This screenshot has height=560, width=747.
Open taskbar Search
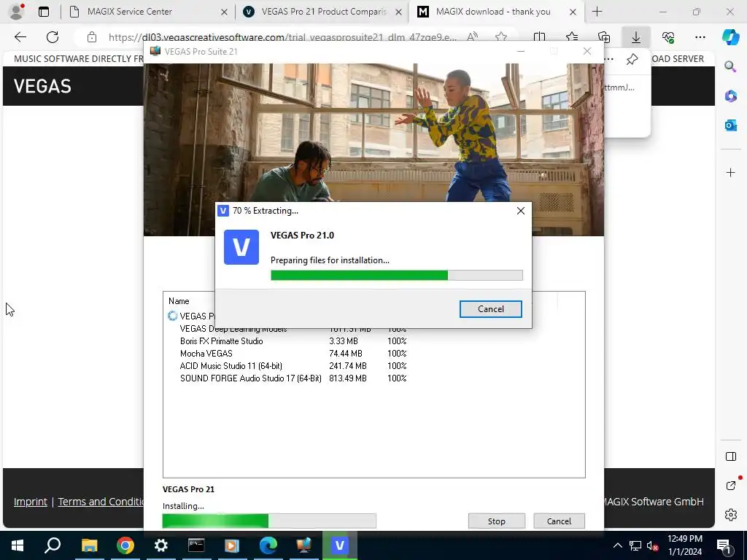pyautogui.click(x=53, y=545)
